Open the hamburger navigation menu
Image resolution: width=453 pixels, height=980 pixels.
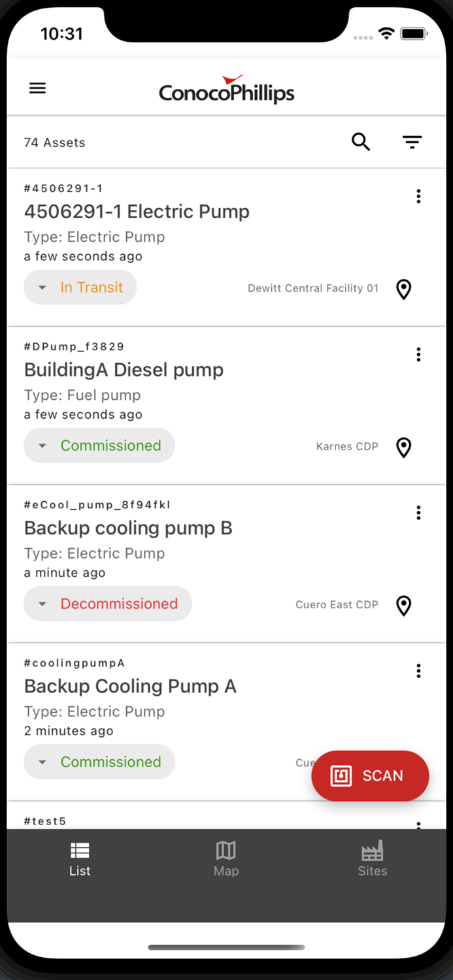pyautogui.click(x=37, y=88)
